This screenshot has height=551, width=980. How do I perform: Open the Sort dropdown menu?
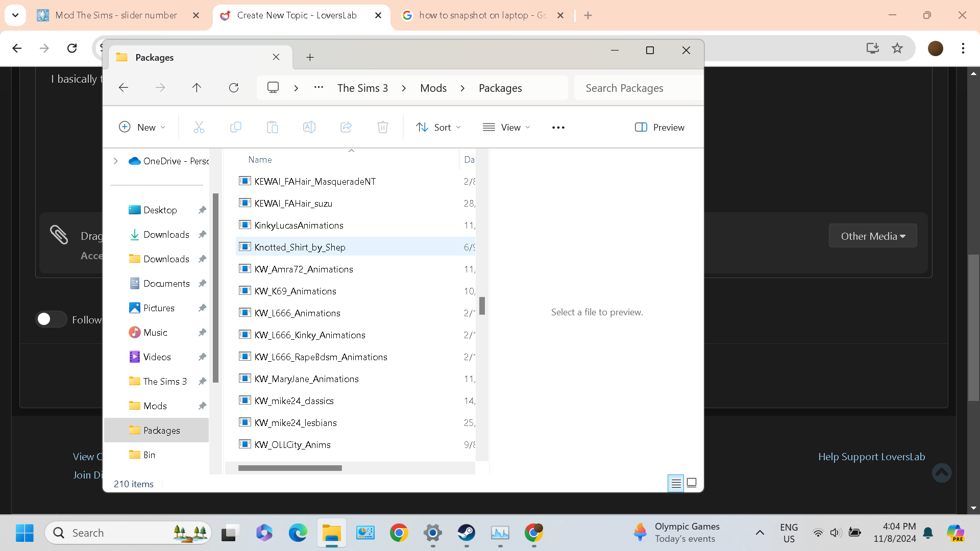coord(438,128)
